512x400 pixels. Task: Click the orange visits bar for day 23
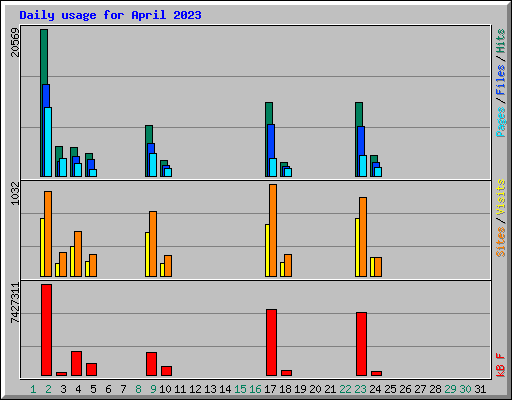point(363,237)
